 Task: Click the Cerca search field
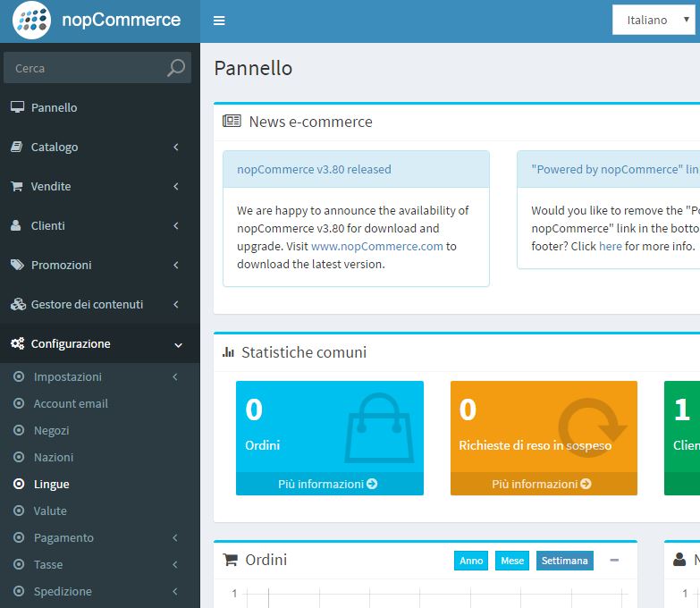tap(87, 68)
